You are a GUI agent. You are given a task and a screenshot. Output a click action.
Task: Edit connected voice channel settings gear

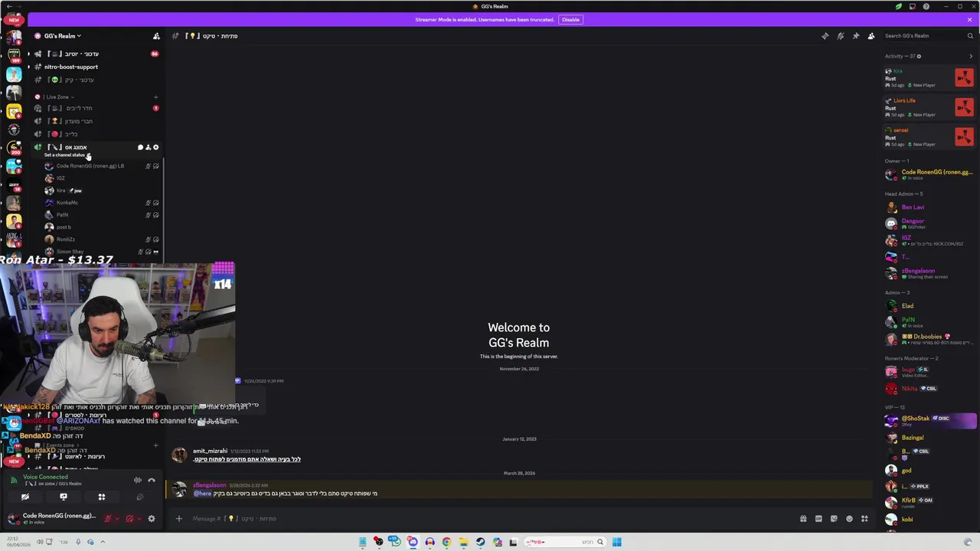pyautogui.click(x=156, y=147)
